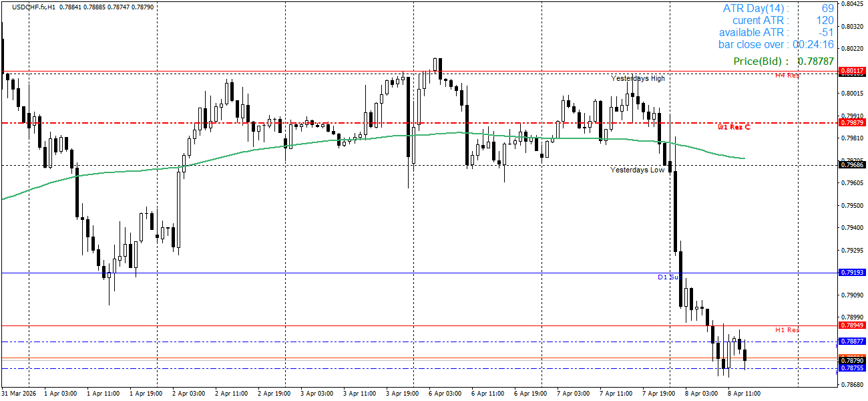868x401 pixels.
Task: Click the blue 0.78755 price tag
Action: coord(852,368)
